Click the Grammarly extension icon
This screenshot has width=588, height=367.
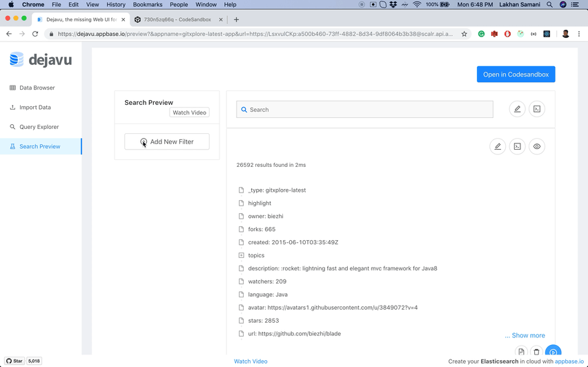pyautogui.click(x=481, y=34)
